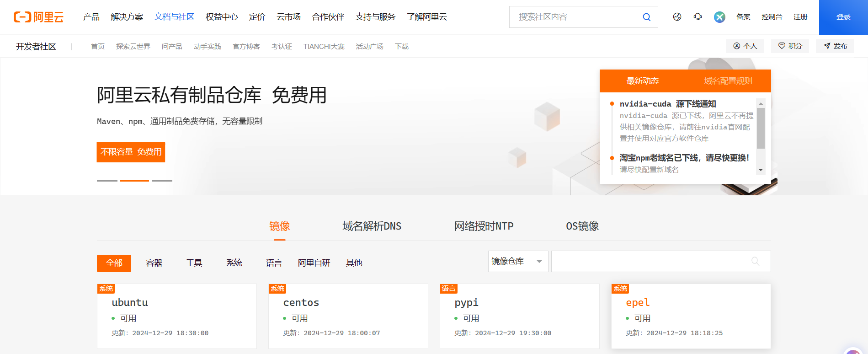This screenshot has height=354, width=868.
Task: Click the round blue-green X assistant icon
Action: point(719,17)
